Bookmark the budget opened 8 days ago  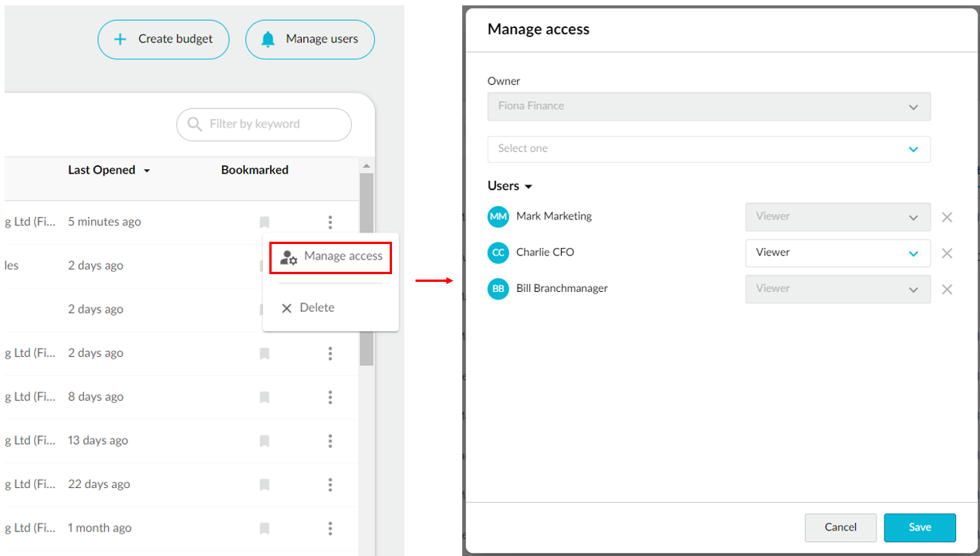(x=264, y=397)
